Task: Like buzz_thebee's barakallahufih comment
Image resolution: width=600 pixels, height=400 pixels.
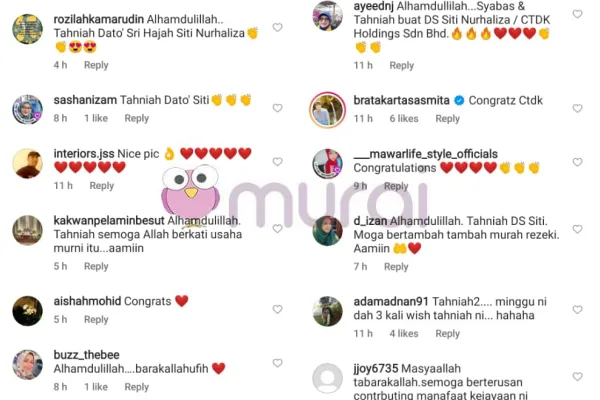Action: (x=277, y=363)
